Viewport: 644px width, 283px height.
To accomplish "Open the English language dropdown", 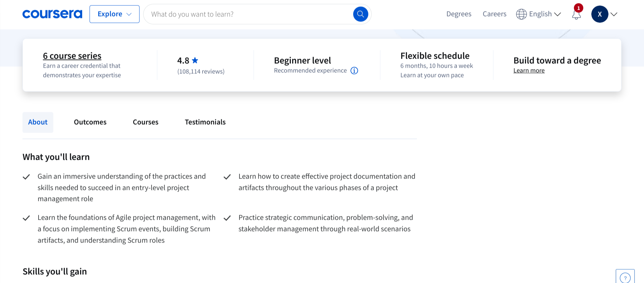I will click(545, 14).
